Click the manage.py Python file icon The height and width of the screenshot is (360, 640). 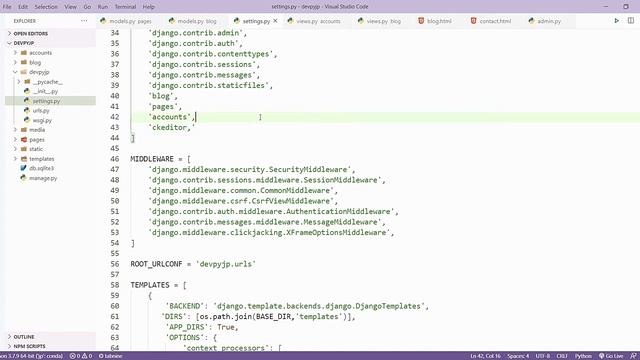coord(24,178)
